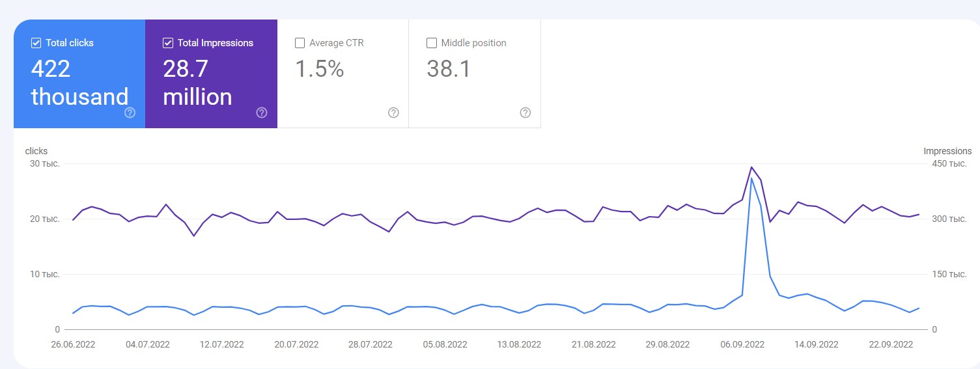The image size is (980, 369).
Task: Open help icon in Total clicks card
Action: [130, 113]
